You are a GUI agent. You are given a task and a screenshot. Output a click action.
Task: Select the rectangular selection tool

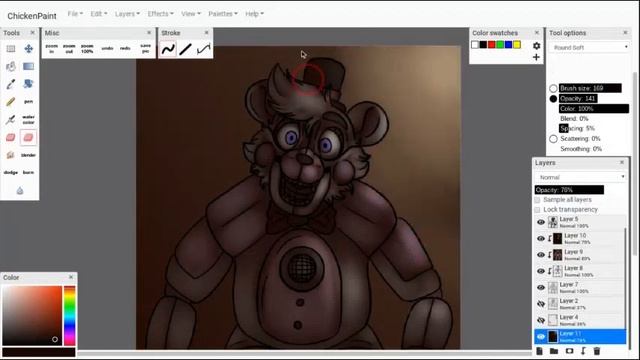pos(11,49)
